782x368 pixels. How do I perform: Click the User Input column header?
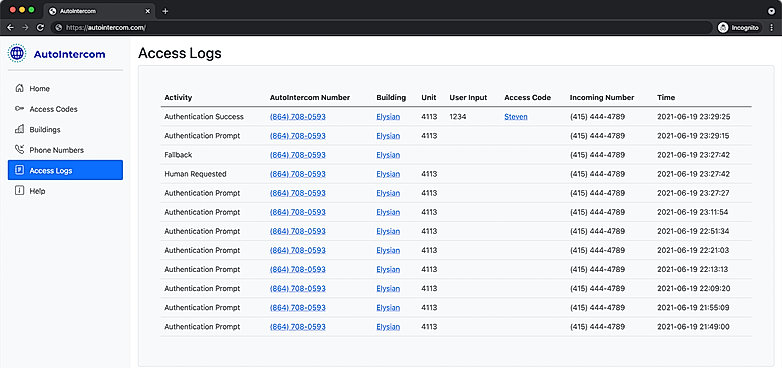pos(468,98)
